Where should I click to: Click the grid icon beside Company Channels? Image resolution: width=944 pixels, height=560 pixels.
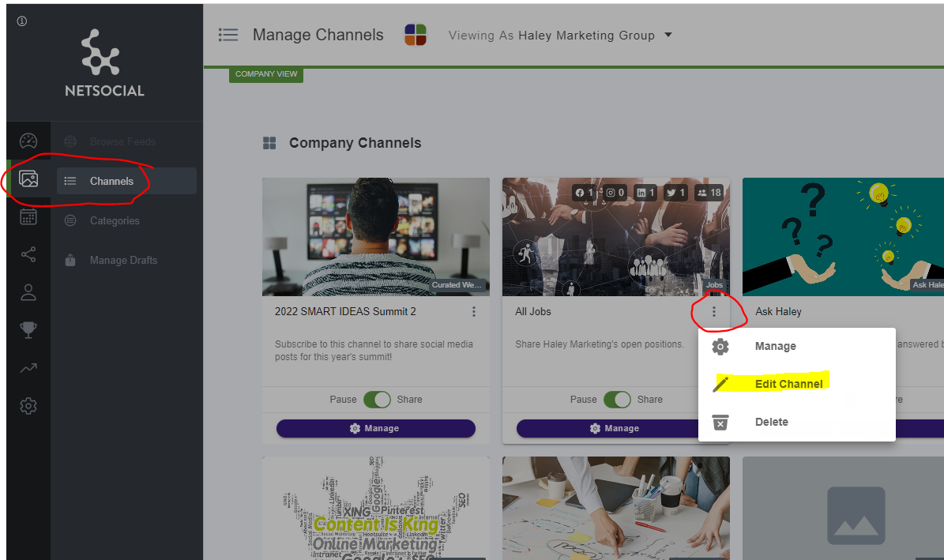(269, 143)
